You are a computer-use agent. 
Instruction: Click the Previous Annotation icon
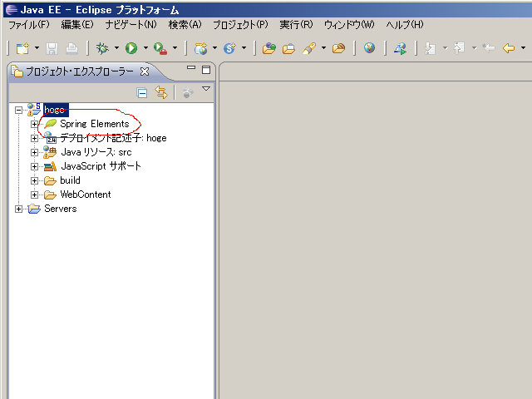(x=460, y=48)
